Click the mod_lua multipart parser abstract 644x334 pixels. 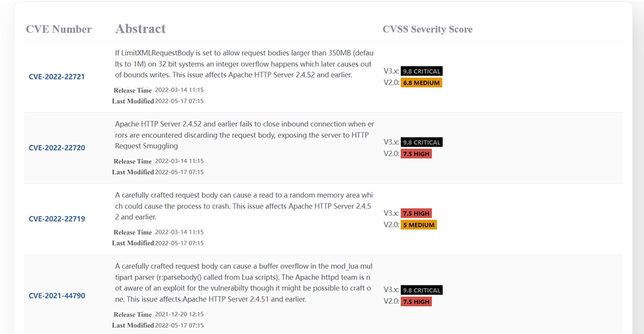pyautogui.click(x=244, y=283)
